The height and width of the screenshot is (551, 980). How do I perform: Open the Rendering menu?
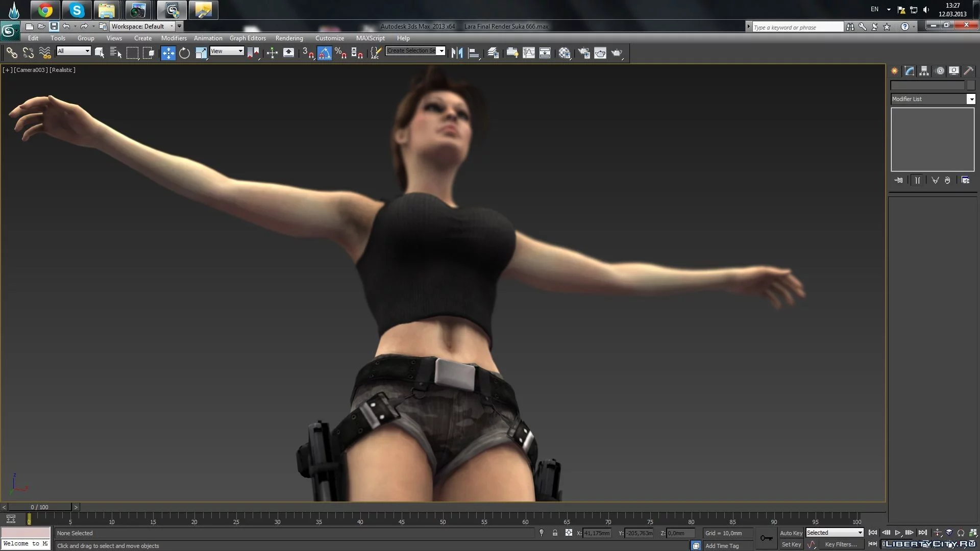[x=289, y=38]
